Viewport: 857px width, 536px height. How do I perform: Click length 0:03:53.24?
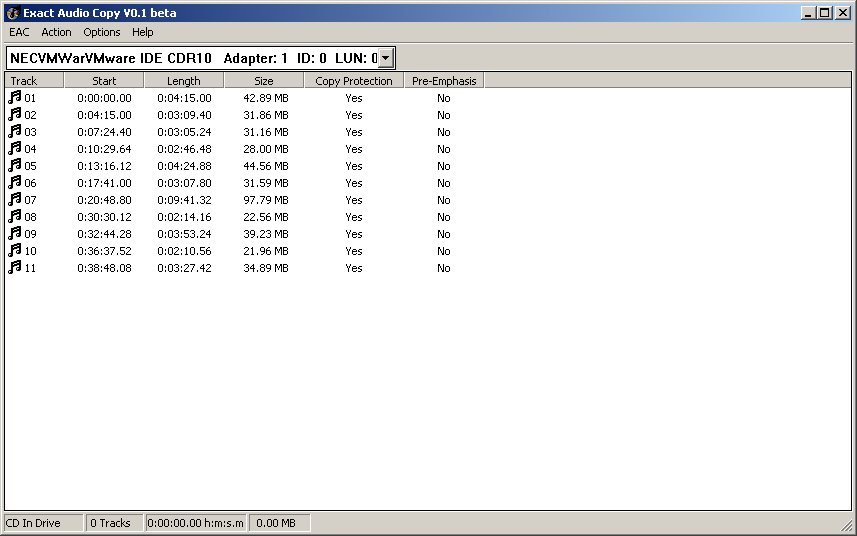[x=184, y=234]
